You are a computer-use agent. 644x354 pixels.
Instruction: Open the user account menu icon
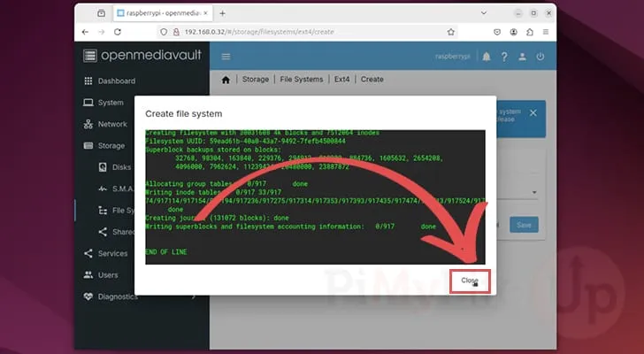tap(522, 57)
